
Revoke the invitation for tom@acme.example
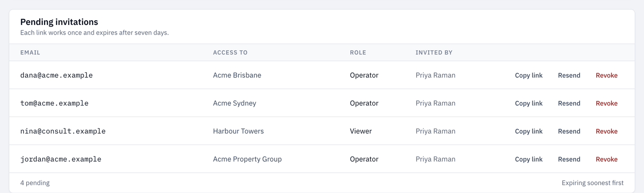coord(607,104)
